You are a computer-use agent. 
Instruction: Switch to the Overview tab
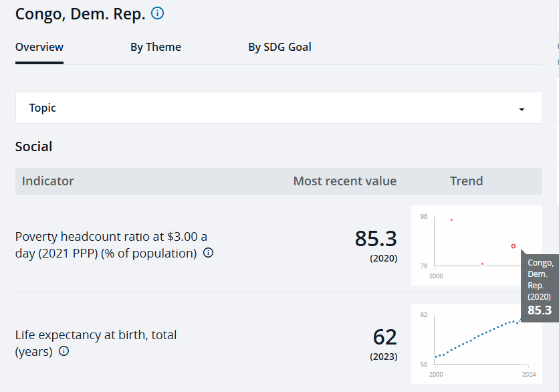tap(39, 47)
